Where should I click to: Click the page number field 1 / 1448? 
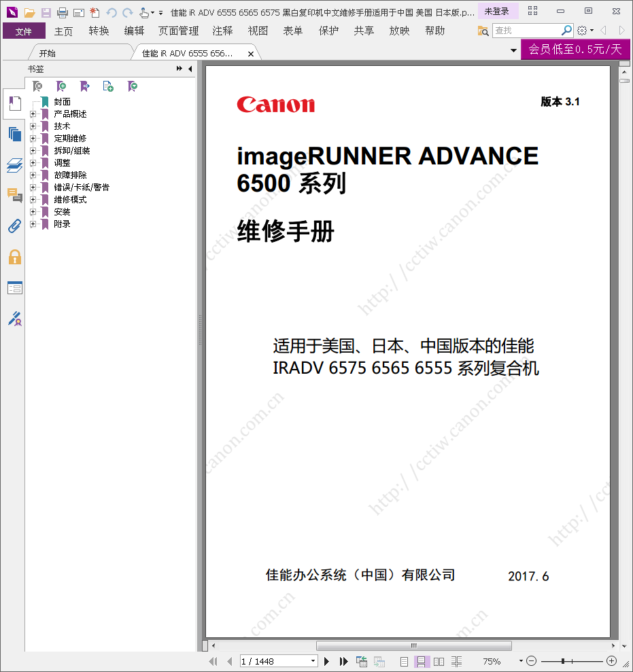coord(275,661)
